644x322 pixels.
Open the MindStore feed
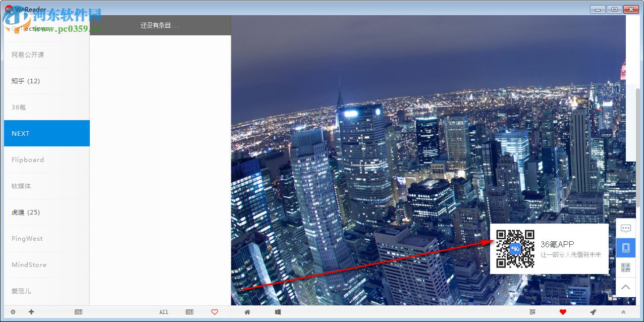pos(47,264)
